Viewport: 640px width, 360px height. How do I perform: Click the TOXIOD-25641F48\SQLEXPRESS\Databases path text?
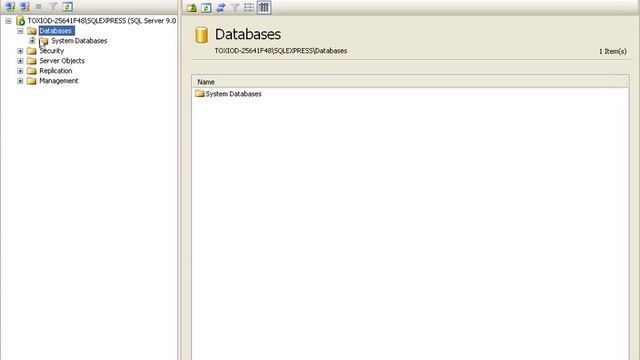[281, 51]
